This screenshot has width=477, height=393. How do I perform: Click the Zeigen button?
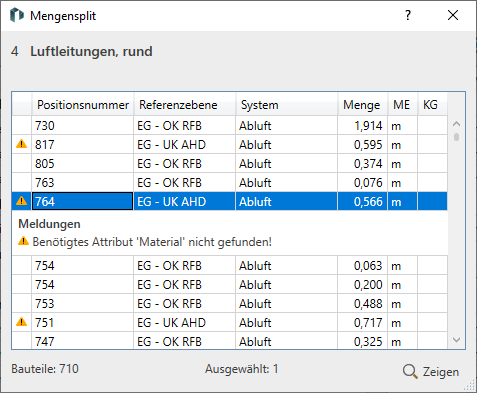[x=431, y=371]
